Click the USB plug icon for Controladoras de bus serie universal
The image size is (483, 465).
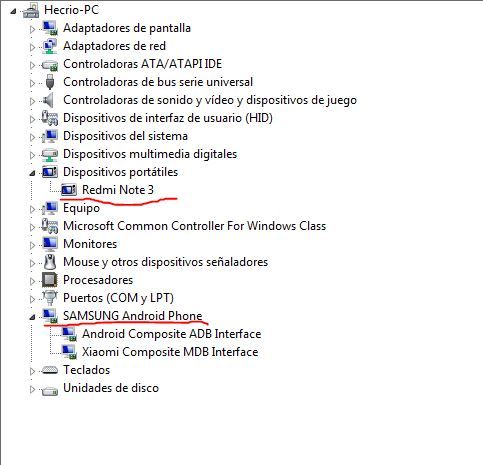tap(50, 82)
